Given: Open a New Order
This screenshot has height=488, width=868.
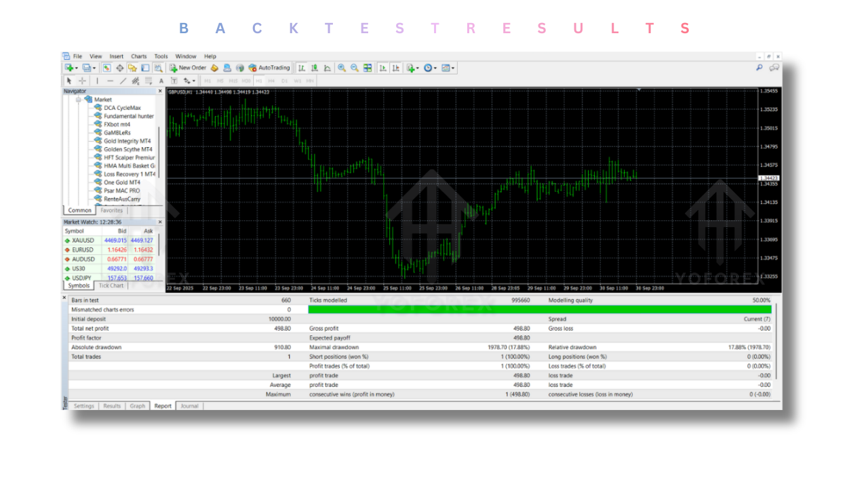Looking at the screenshot, I should (188, 68).
